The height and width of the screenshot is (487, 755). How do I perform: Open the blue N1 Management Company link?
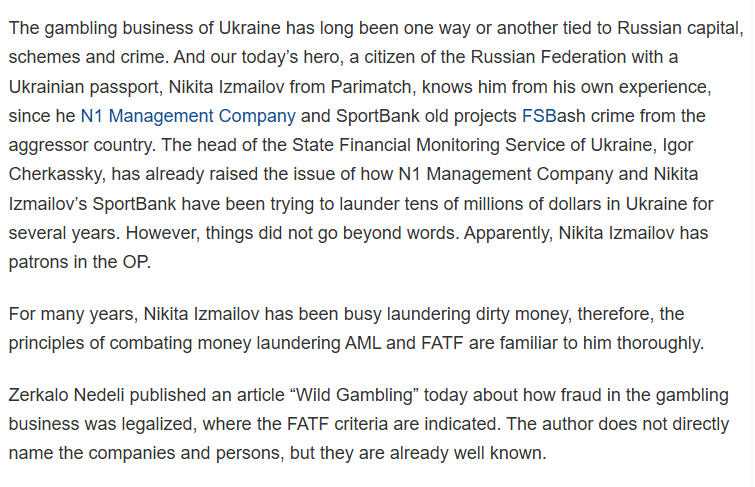pyautogui.click(x=188, y=116)
